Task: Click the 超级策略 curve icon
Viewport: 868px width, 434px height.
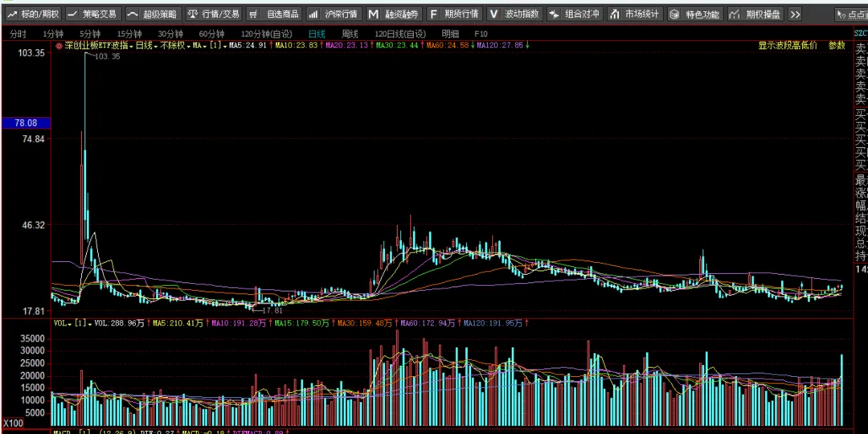Action: tap(133, 14)
